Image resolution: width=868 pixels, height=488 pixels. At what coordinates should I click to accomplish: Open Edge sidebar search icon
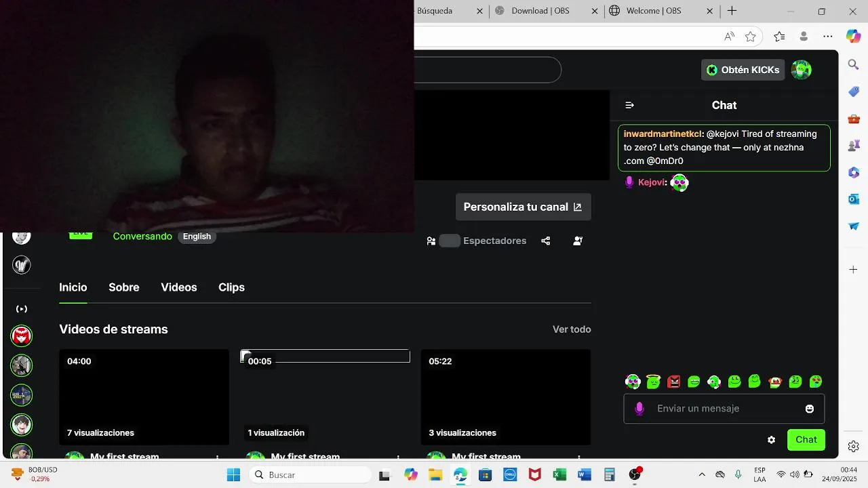pyautogui.click(x=854, y=64)
